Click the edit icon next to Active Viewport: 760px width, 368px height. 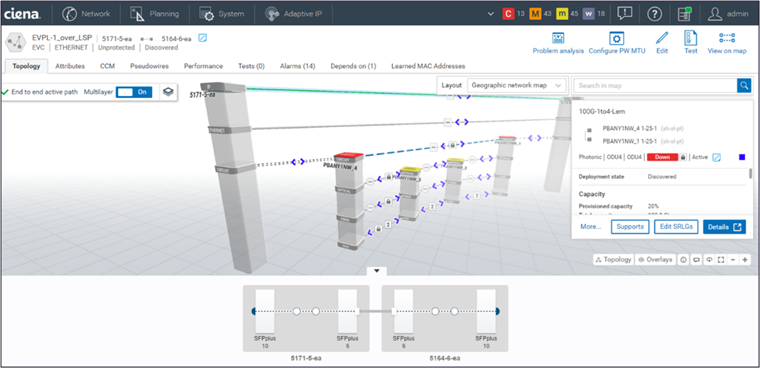coord(716,157)
